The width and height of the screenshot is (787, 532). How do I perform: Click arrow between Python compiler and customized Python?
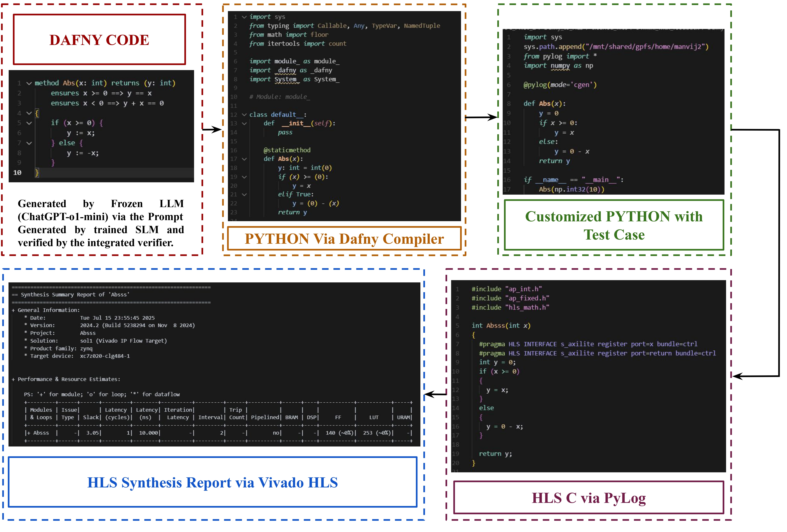tap(481, 117)
